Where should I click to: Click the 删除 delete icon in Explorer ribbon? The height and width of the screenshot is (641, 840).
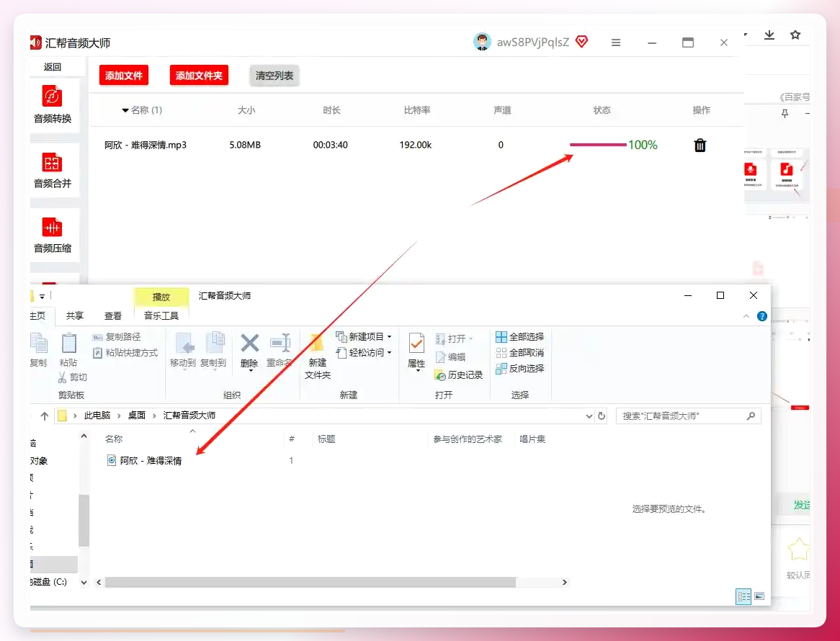[250, 344]
